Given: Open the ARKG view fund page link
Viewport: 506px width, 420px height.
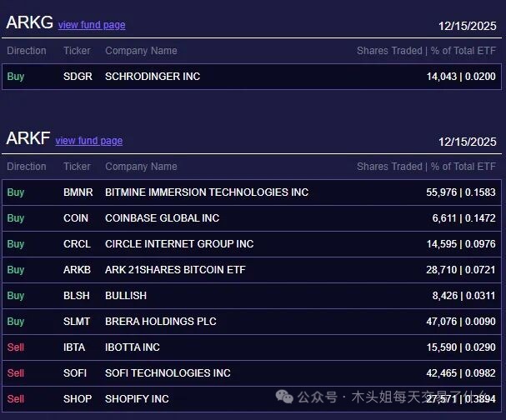Looking at the screenshot, I should point(92,25).
